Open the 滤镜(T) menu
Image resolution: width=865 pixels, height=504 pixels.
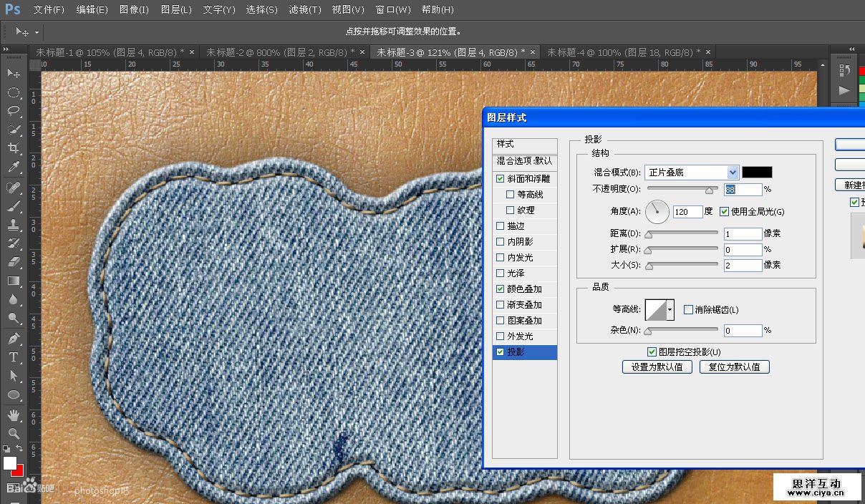click(x=305, y=10)
